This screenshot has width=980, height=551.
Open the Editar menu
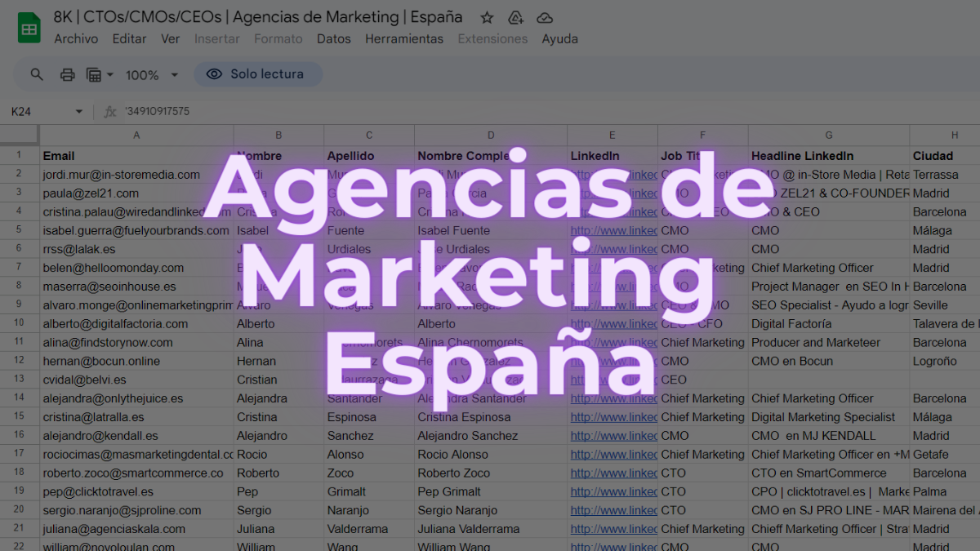(129, 38)
